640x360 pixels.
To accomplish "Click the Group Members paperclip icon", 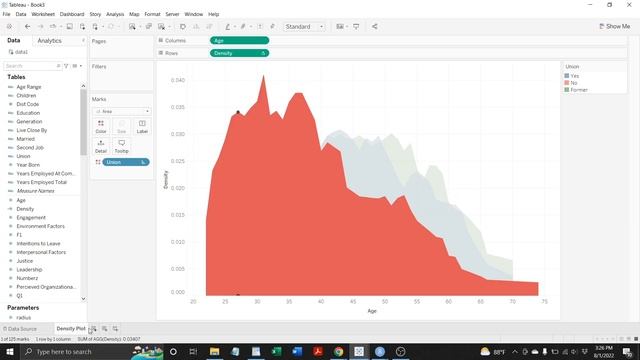I will tap(243, 27).
